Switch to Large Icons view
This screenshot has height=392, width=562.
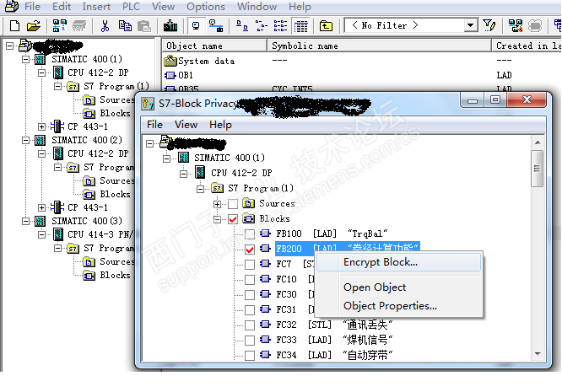click(x=242, y=26)
